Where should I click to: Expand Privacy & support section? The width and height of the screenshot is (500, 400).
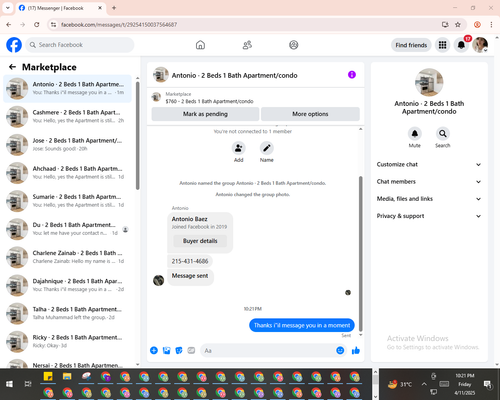[x=429, y=216]
